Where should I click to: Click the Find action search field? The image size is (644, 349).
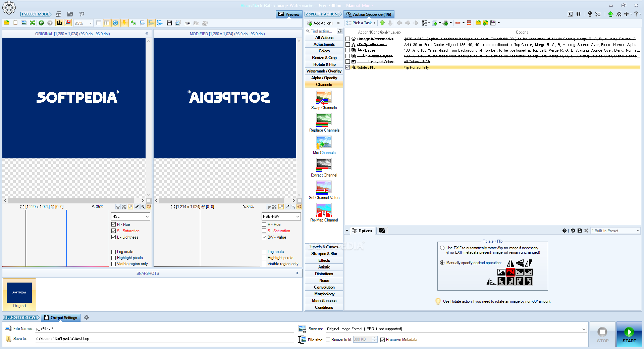321,31
